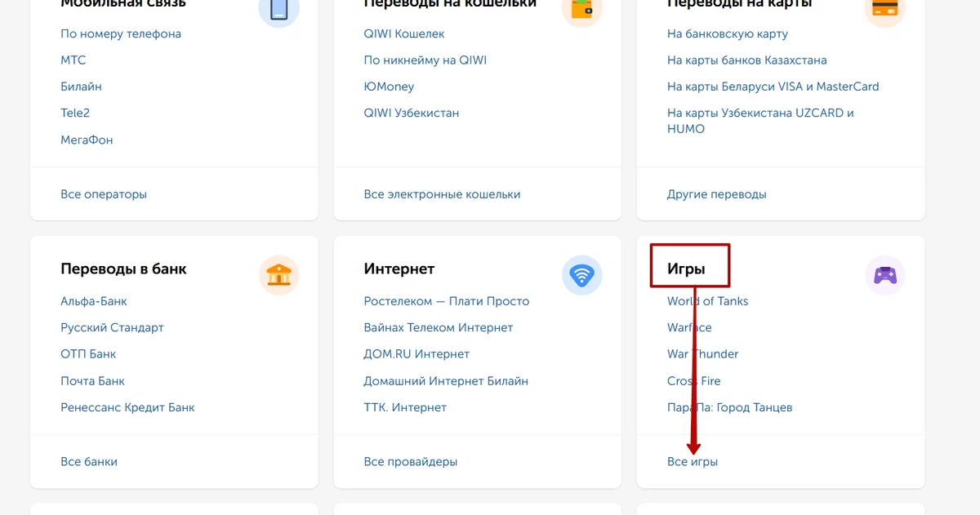980x515 pixels.
Task: Click the orange wallet transfers icon
Action: [581, 10]
